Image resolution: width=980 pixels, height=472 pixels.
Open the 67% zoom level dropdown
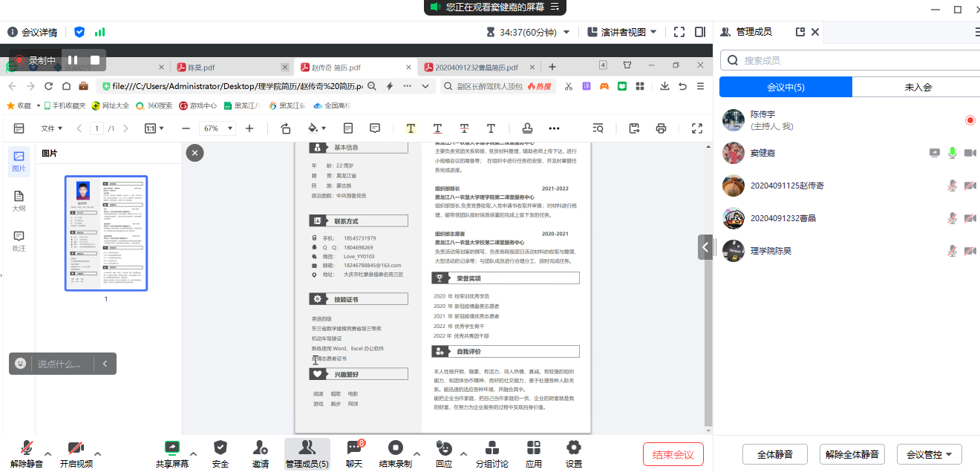click(218, 128)
